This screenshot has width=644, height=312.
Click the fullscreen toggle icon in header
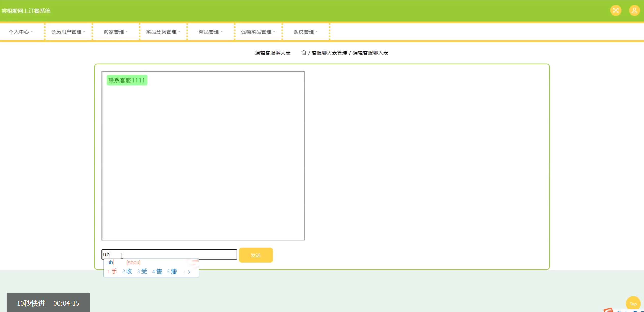616,10
